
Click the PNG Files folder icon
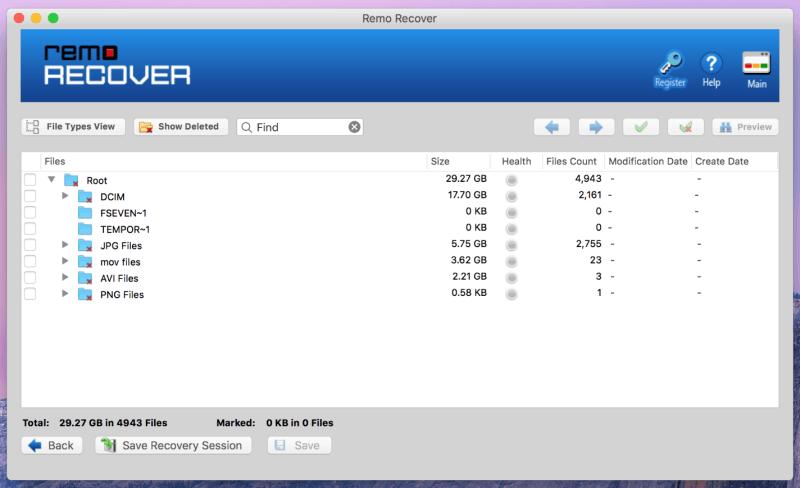[x=85, y=295]
